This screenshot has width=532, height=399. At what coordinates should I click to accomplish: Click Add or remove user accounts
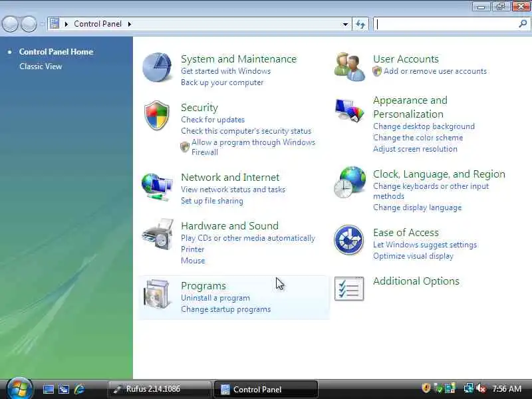(436, 71)
